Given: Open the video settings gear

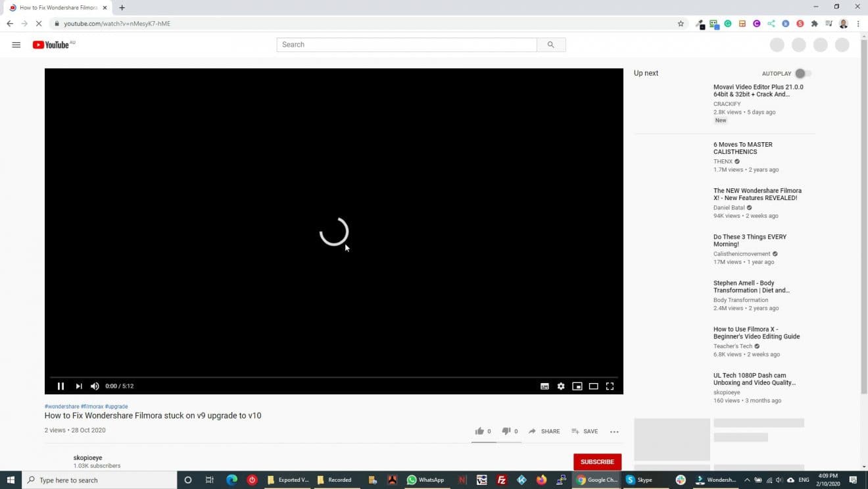Looking at the screenshot, I should click(x=560, y=386).
